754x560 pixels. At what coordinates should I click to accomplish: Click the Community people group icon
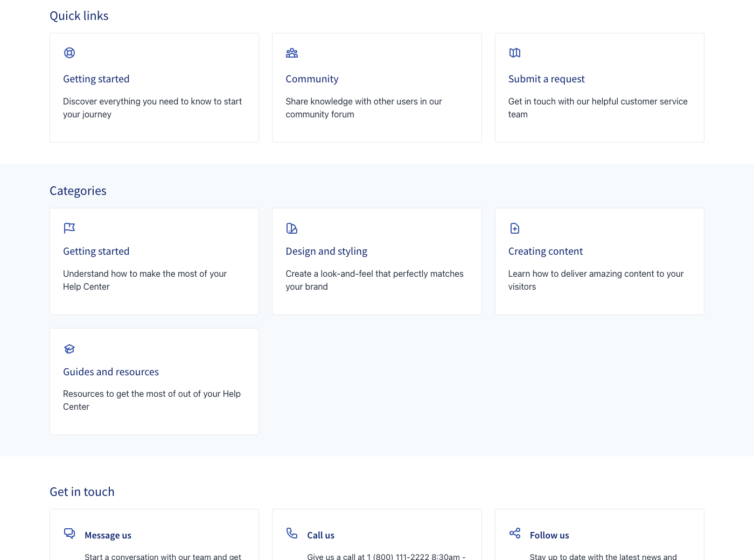pos(292,53)
